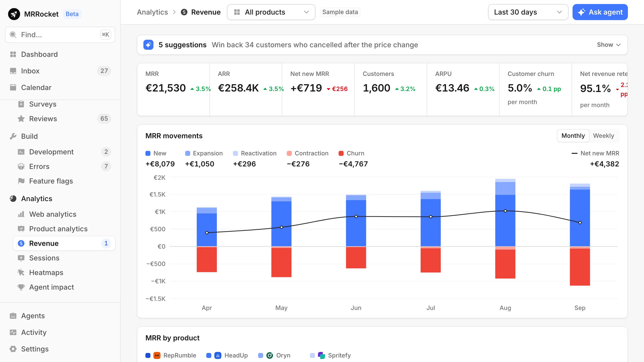Screen dimensions: 644x362
Task: Click the MRR value €21,530
Action: click(166, 88)
